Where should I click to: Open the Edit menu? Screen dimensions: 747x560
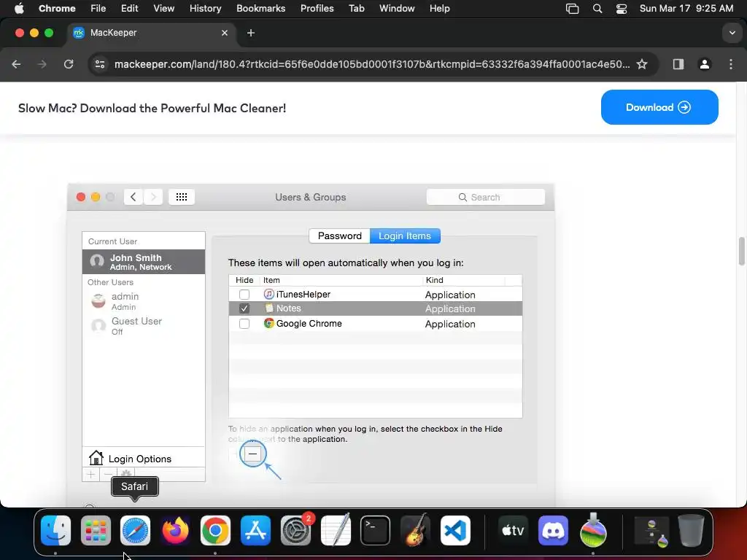pyautogui.click(x=129, y=9)
